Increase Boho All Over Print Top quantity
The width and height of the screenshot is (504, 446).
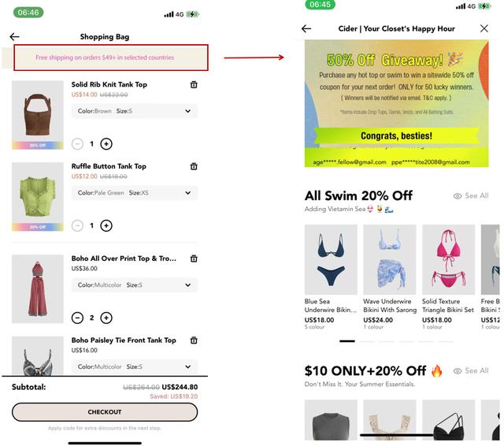106,318
